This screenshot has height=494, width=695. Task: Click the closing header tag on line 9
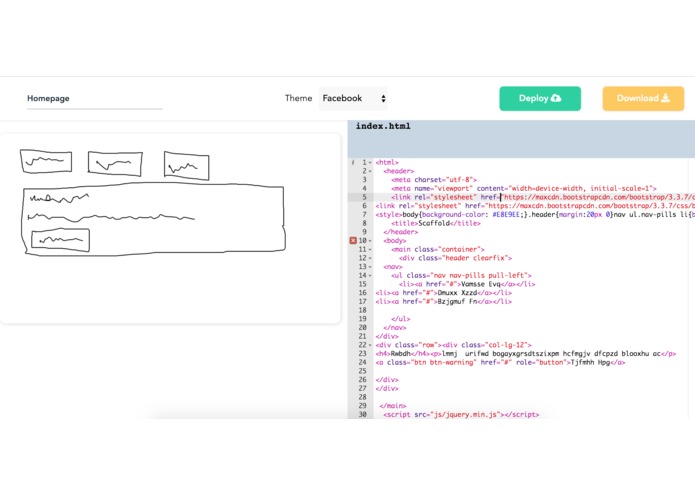(401, 232)
